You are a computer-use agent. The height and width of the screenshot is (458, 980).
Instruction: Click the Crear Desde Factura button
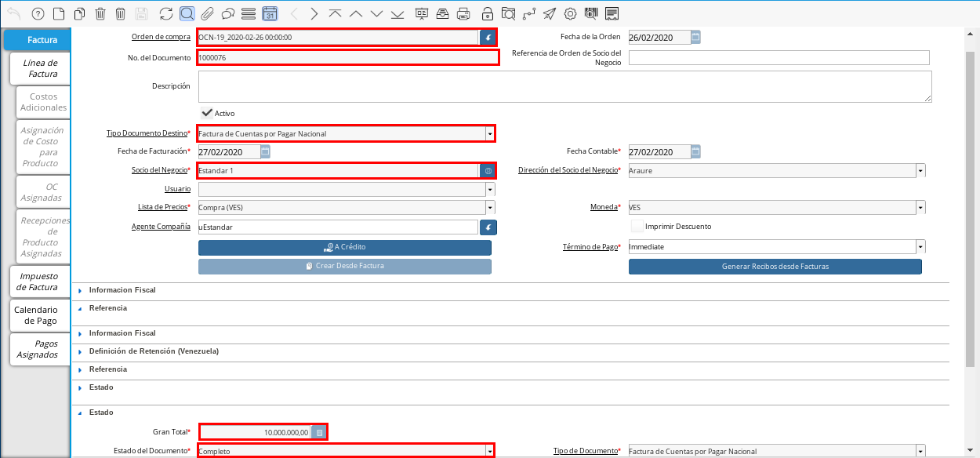345,266
